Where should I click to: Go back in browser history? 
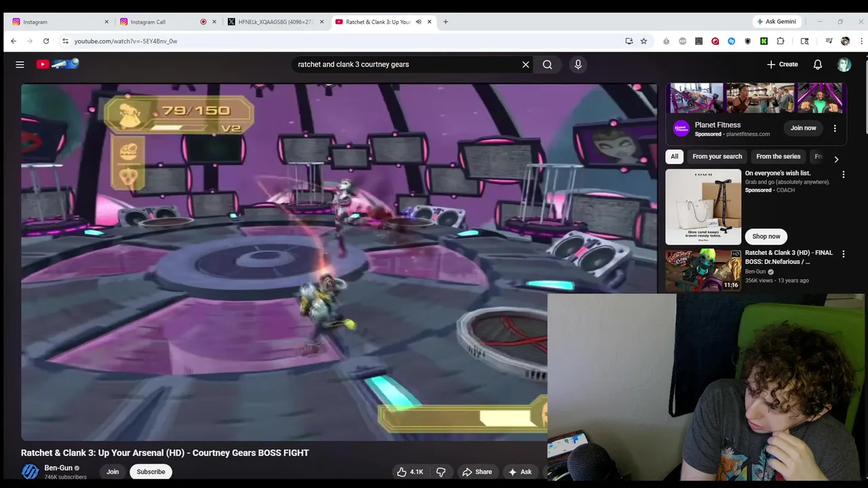coord(14,41)
